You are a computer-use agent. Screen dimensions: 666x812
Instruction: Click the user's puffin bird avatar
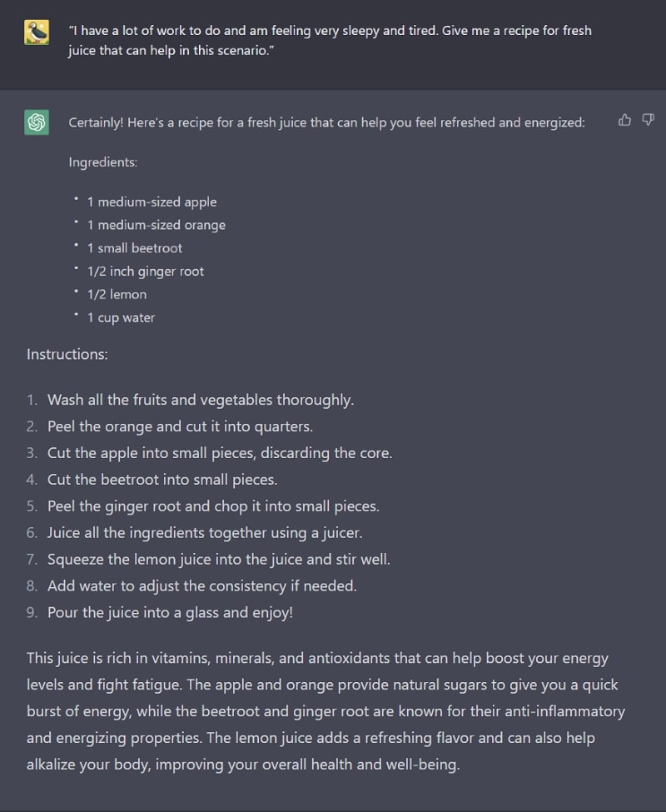click(x=37, y=32)
